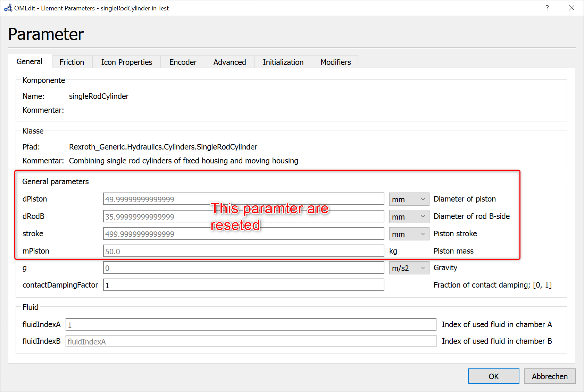Click 'Index of used fluid in chamber A'

click(x=497, y=324)
